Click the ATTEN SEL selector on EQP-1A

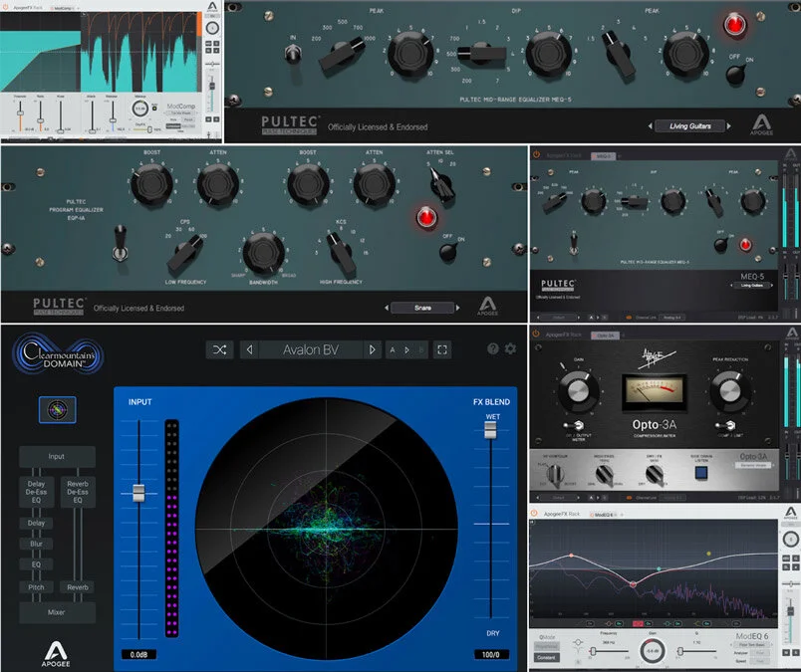pyautogui.click(x=441, y=185)
